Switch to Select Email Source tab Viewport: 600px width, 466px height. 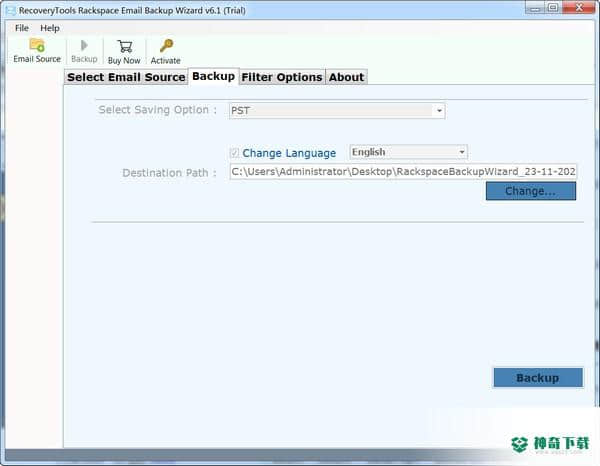(126, 77)
